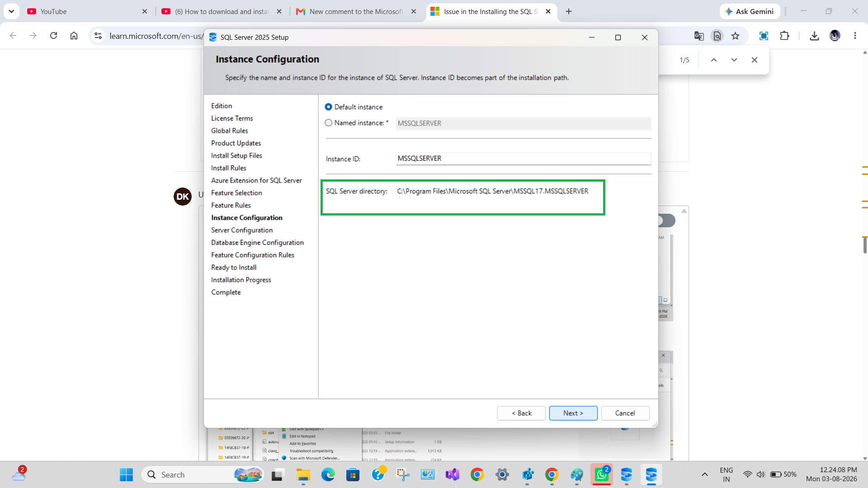Open the weather widget on the taskbar
The width and height of the screenshot is (868, 488).
point(19,474)
